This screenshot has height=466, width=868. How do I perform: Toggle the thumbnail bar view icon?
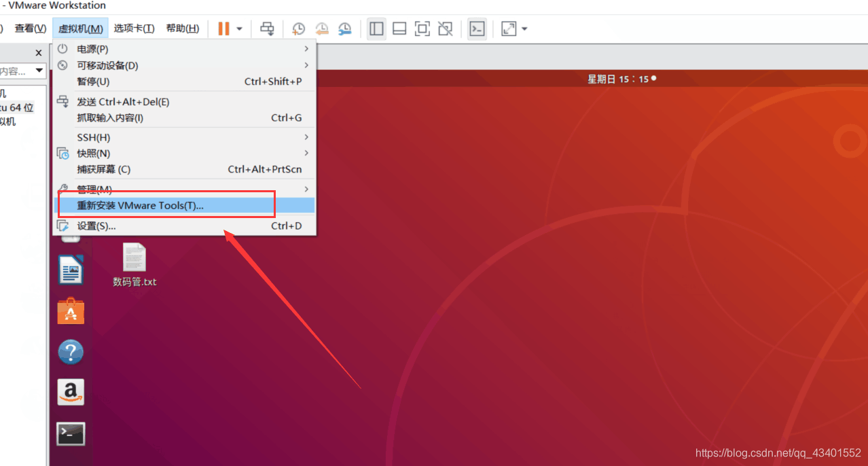[x=399, y=29]
